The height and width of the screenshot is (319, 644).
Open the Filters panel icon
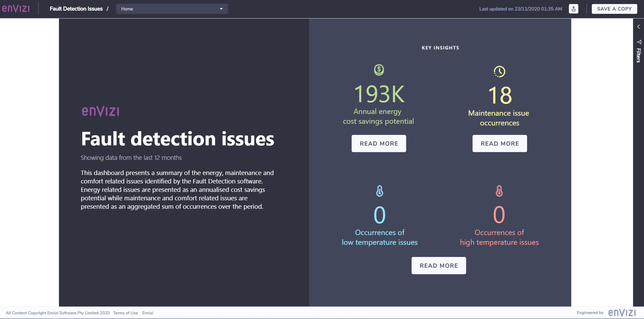(639, 42)
